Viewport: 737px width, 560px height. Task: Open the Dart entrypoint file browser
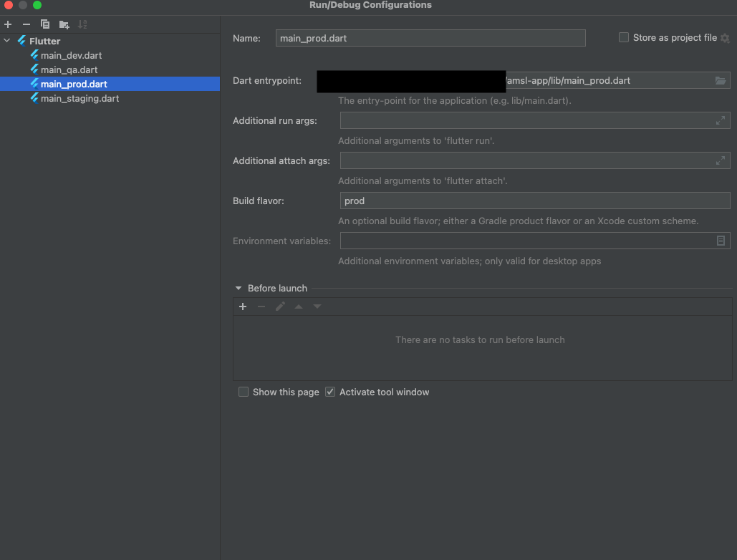pos(721,80)
